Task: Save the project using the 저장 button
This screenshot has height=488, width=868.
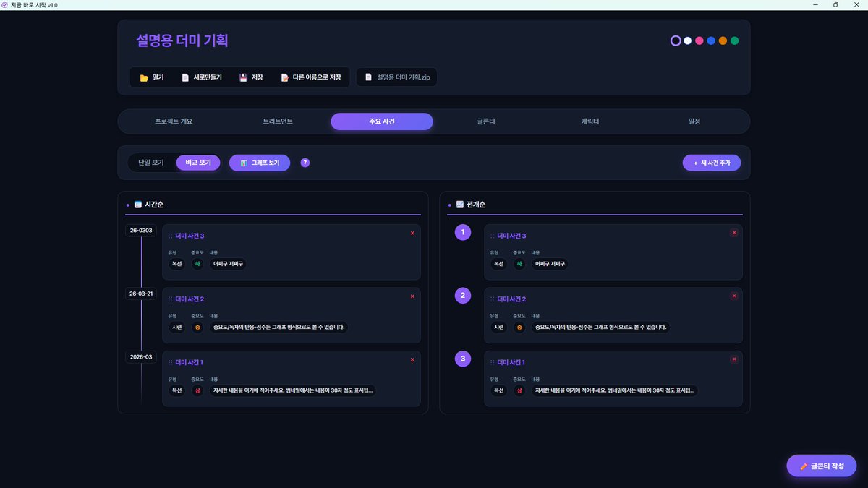Action: (x=251, y=77)
